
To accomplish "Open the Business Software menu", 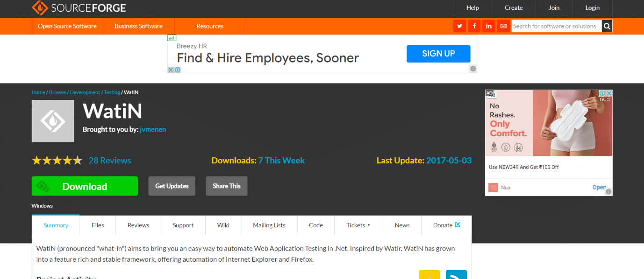I will pyautogui.click(x=138, y=26).
